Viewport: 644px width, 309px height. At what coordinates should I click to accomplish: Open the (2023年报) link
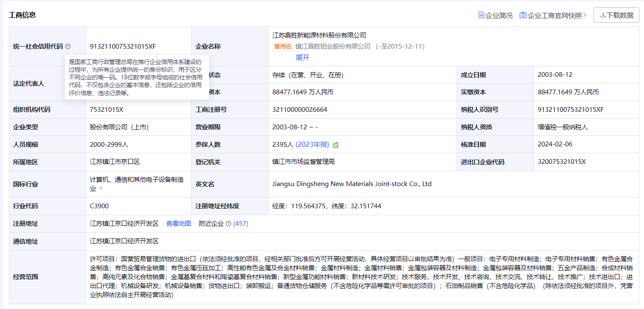point(312,145)
